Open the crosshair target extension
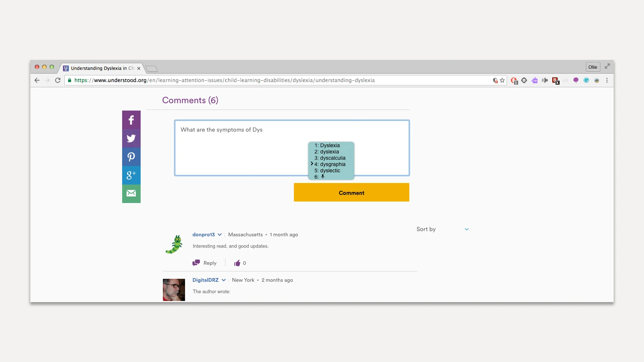This screenshot has height=362, width=644. pos(524,80)
